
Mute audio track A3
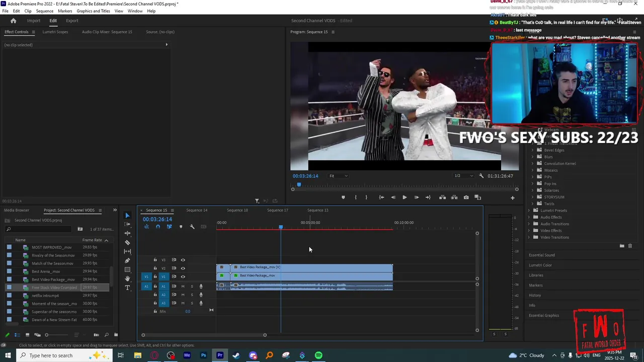[x=183, y=303]
